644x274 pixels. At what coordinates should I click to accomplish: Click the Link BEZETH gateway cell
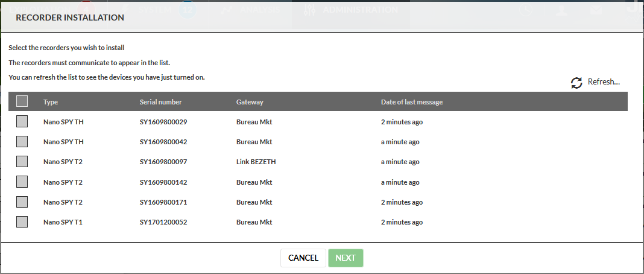pos(256,162)
